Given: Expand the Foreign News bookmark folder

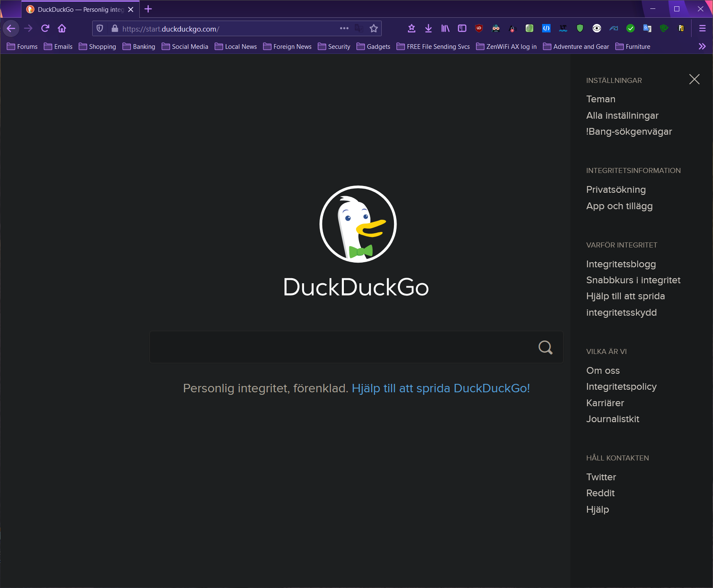Looking at the screenshot, I should click(x=287, y=47).
